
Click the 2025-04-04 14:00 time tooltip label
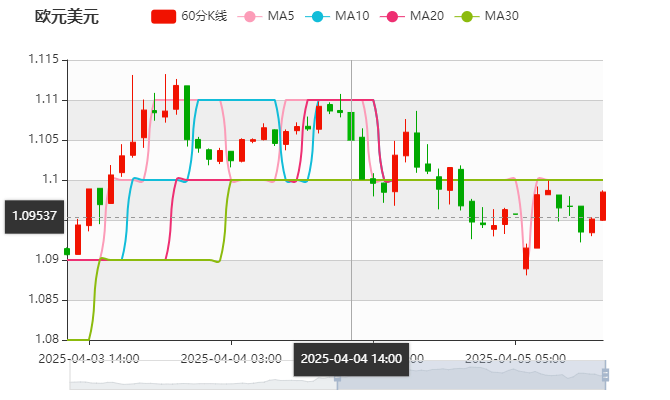pyautogui.click(x=351, y=358)
